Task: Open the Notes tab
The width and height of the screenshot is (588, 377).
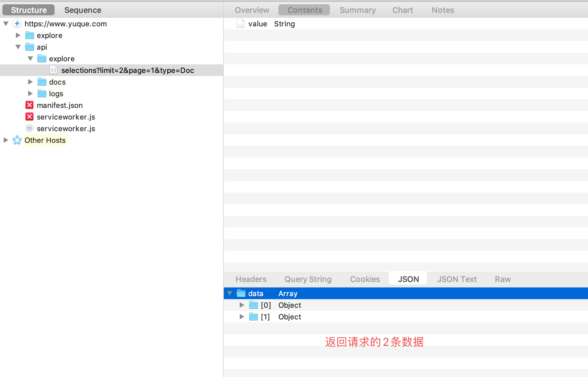Action: [x=443, y=10]
